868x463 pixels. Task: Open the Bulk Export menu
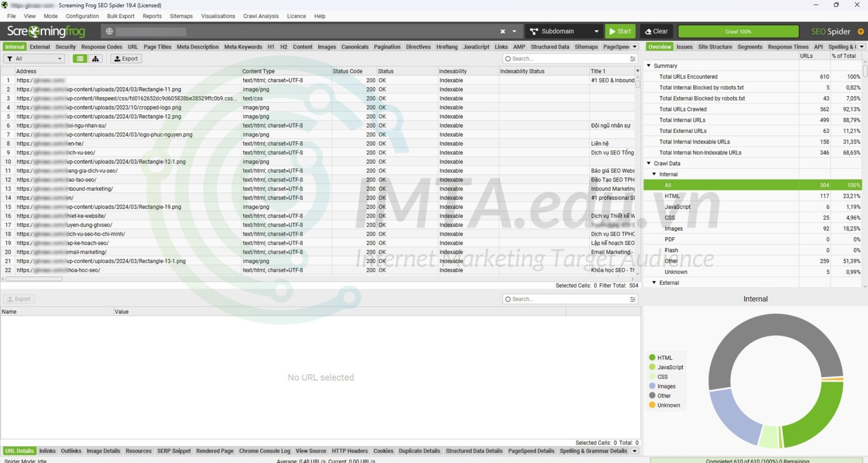click(x=121, y=16)
